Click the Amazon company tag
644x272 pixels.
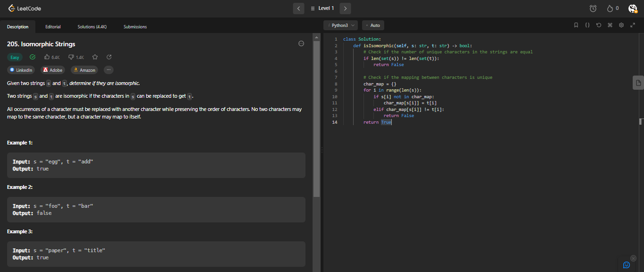(84, 70)
